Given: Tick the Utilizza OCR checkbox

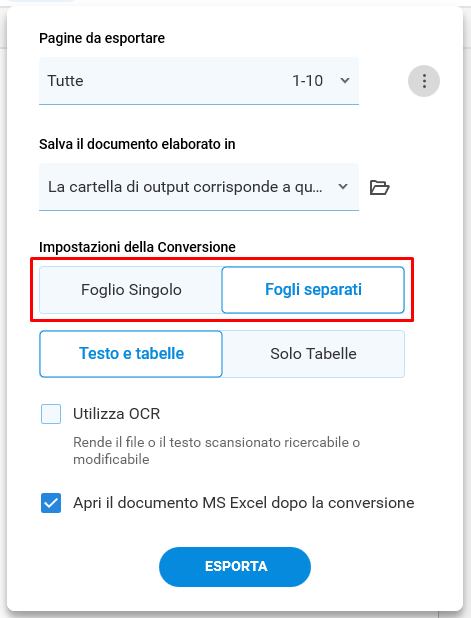Looking at the screenshot, I should (51, 414).
